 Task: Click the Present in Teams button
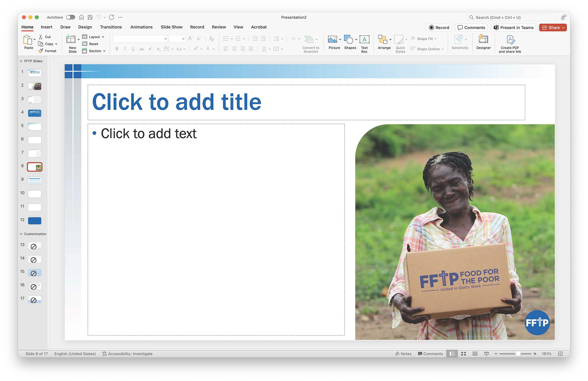(x=514, y=28)
